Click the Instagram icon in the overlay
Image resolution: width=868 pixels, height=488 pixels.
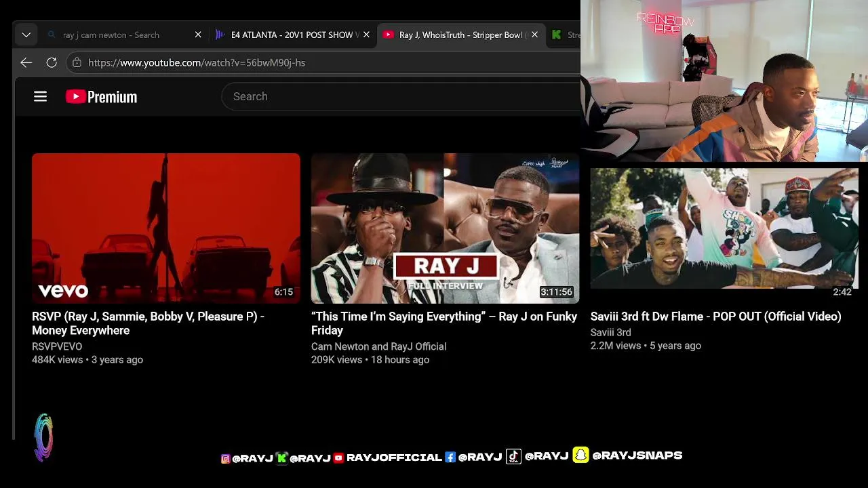(226, 459)
